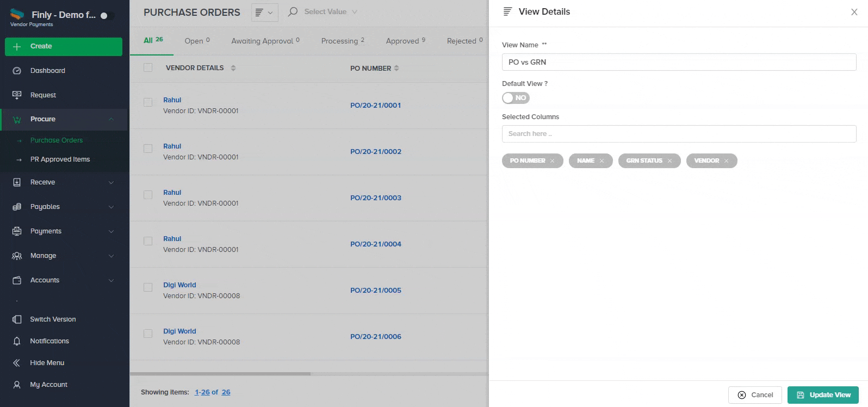Click the plus icon on Create

(17, 46)
